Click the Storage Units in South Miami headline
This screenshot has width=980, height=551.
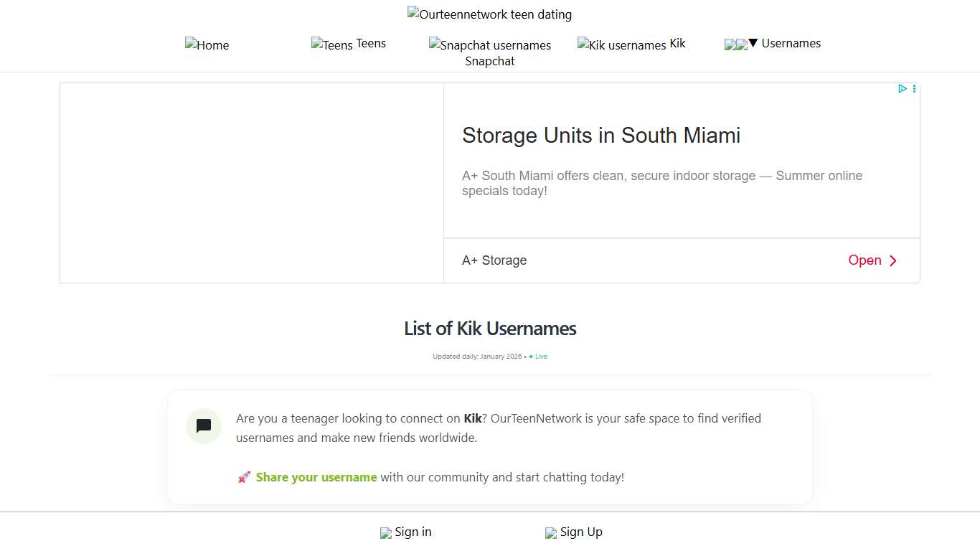coord(601,136)
